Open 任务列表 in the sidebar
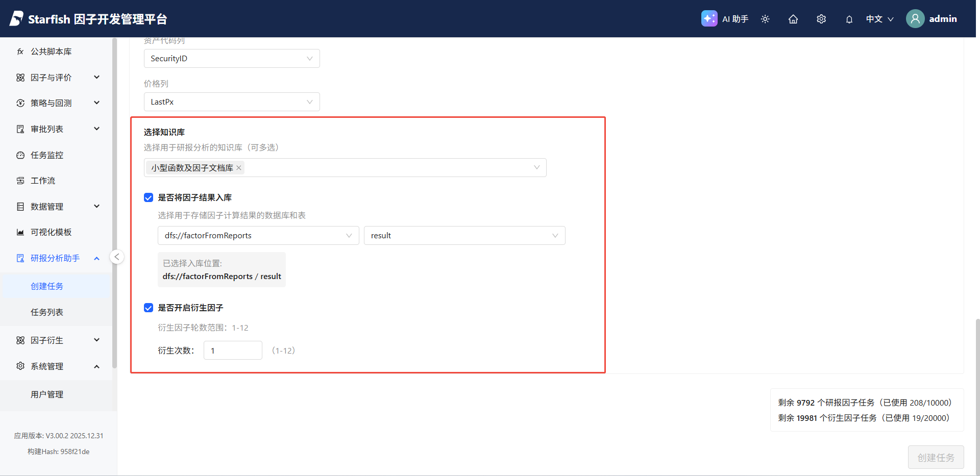 click(x=47, y=312)
